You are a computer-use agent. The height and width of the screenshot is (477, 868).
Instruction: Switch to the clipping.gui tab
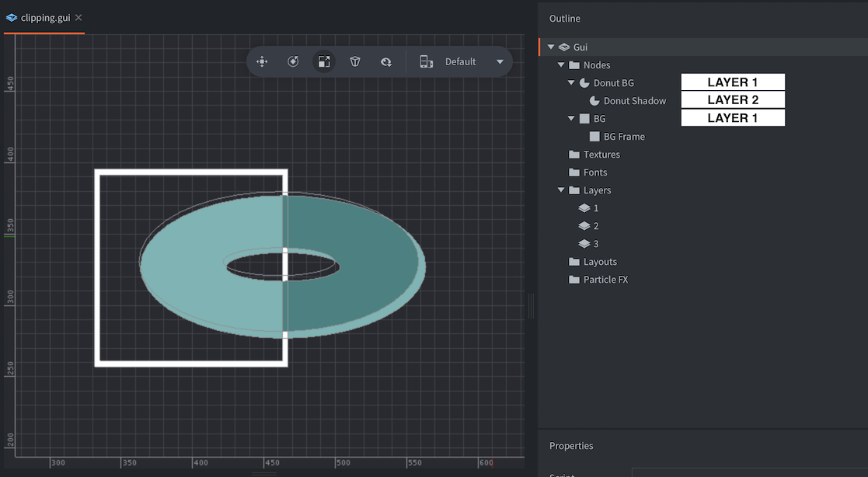pos(44,16)
